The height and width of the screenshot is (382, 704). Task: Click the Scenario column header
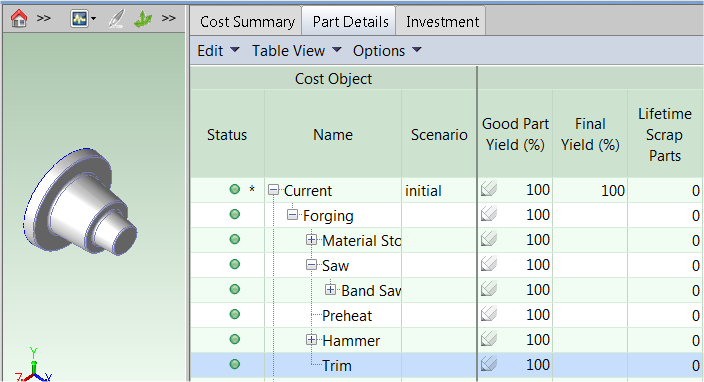(x=439, y=134)
